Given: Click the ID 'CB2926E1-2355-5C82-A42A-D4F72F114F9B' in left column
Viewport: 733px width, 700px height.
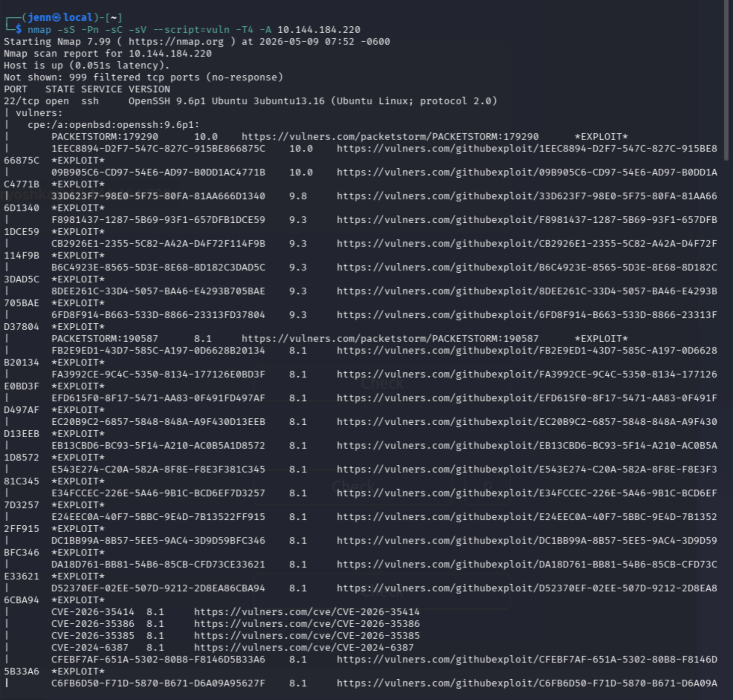Looking at the screenshot, I should [158, 244].
